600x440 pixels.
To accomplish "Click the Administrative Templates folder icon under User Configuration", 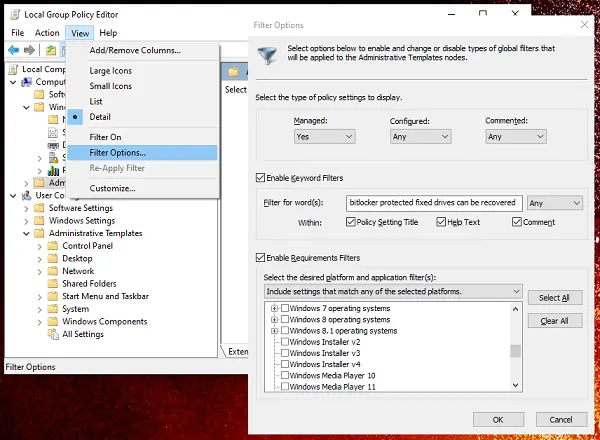I will point(39,233).
